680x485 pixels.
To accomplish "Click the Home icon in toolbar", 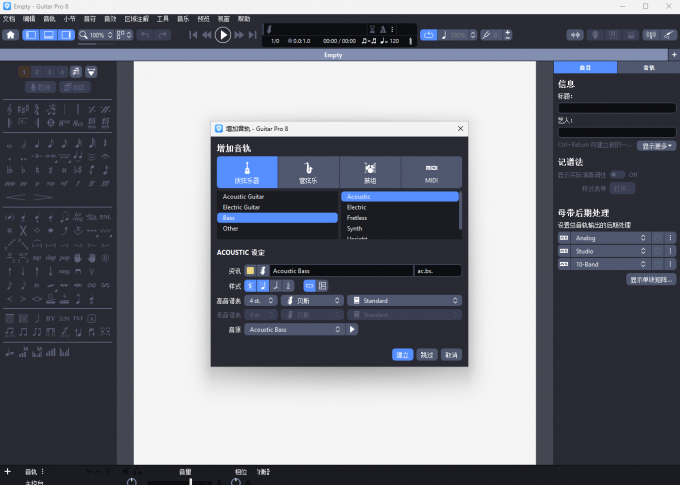I will 11,35.
